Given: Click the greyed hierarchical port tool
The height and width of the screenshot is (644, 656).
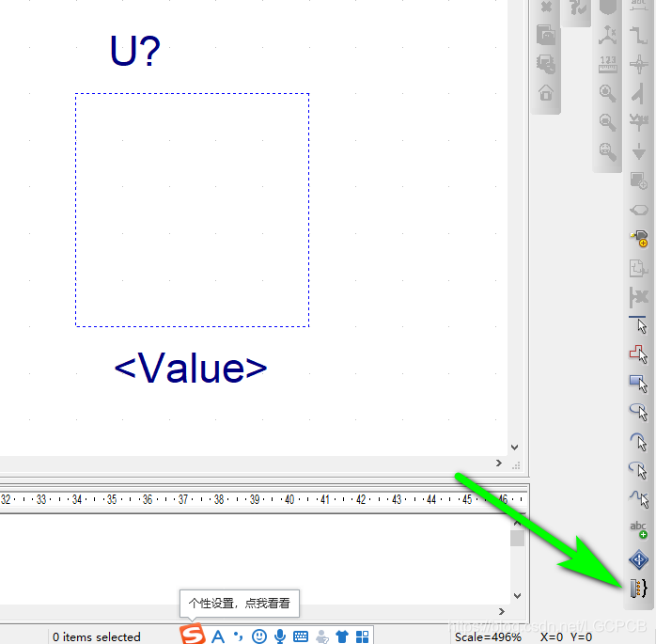Looking at the screenshot, I should click(639, 210).
